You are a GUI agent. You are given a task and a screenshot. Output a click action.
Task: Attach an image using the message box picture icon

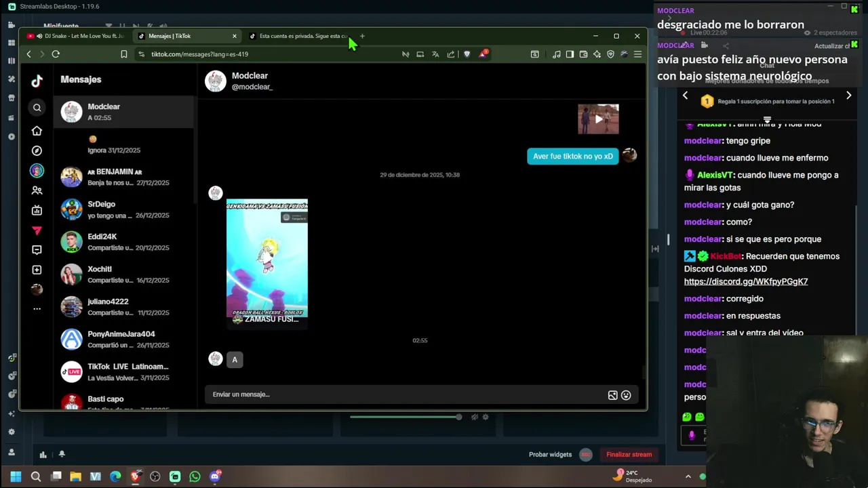[612, 395]
